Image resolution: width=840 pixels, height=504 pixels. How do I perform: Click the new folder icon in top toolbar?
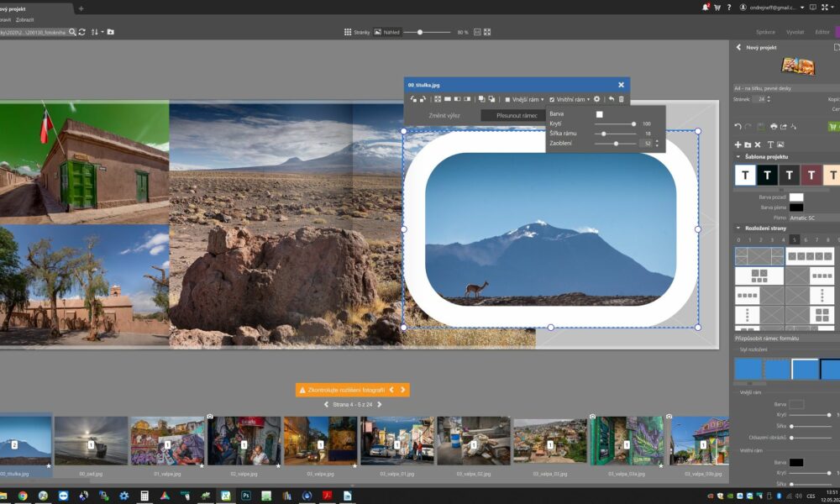(x=110, y=32)
